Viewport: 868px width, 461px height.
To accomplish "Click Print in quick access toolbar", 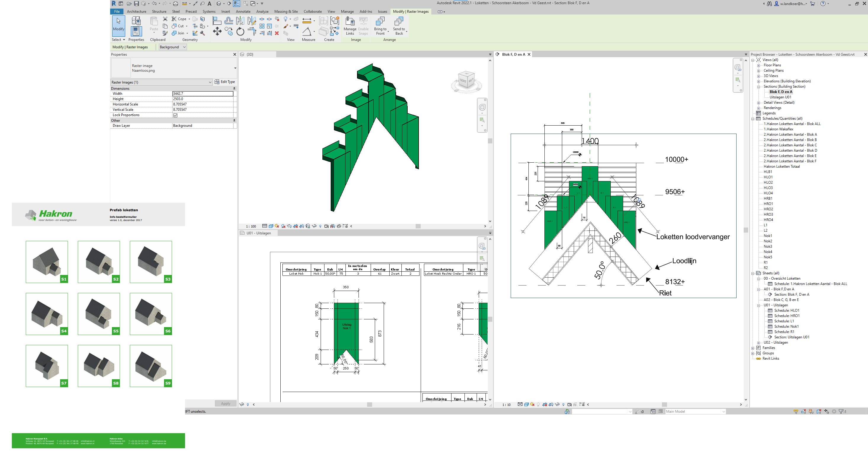I will coord(176,4).
